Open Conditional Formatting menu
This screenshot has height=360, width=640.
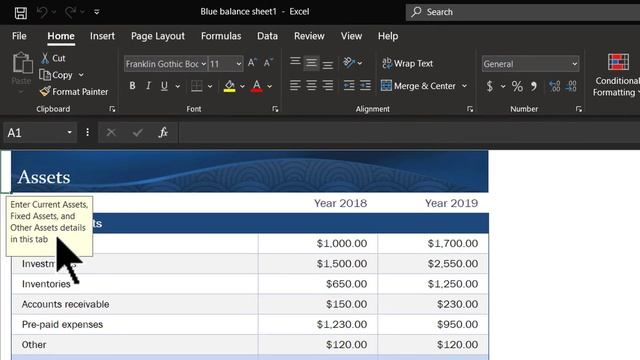pyautogui.click(x=616, y=76)
